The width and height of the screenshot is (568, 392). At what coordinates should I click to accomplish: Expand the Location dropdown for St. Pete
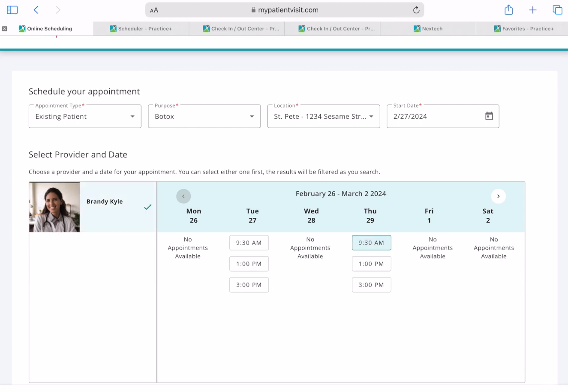click(323, 116)
